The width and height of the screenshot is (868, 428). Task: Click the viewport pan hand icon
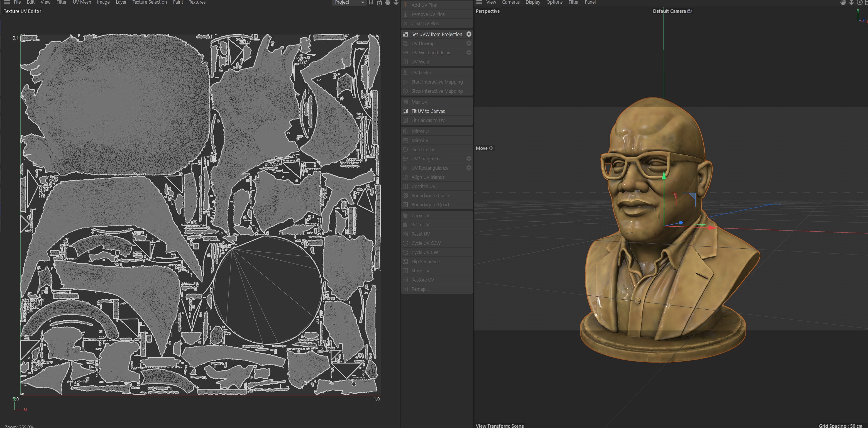[843, 2]
